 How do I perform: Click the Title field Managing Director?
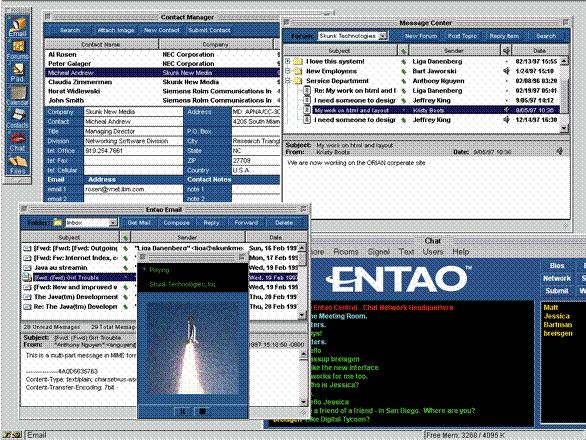[133, 131]
